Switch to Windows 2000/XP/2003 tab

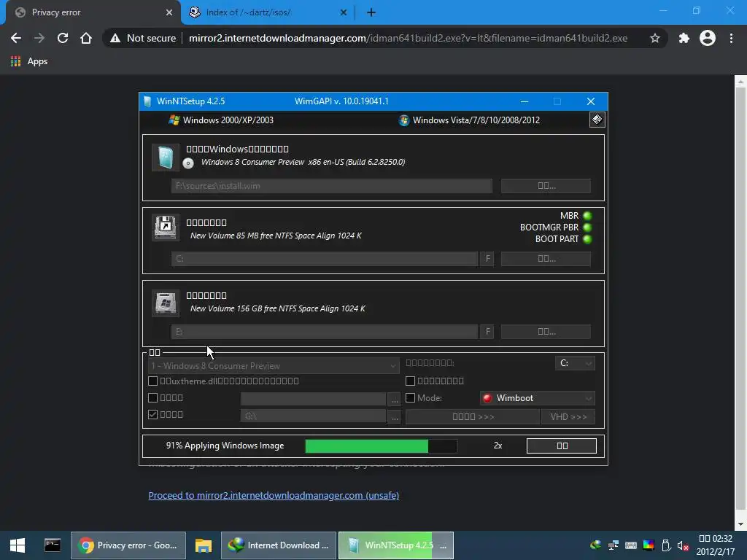point(221,120)
